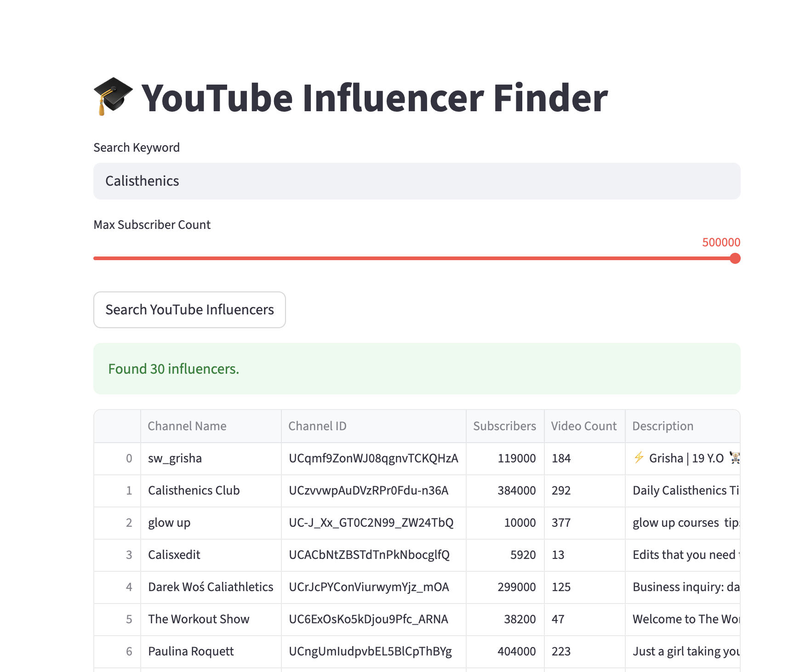Click the YouTube Influencer Finder heading
Viewport: 800px width, 672px height.
[x=374, y=98]
